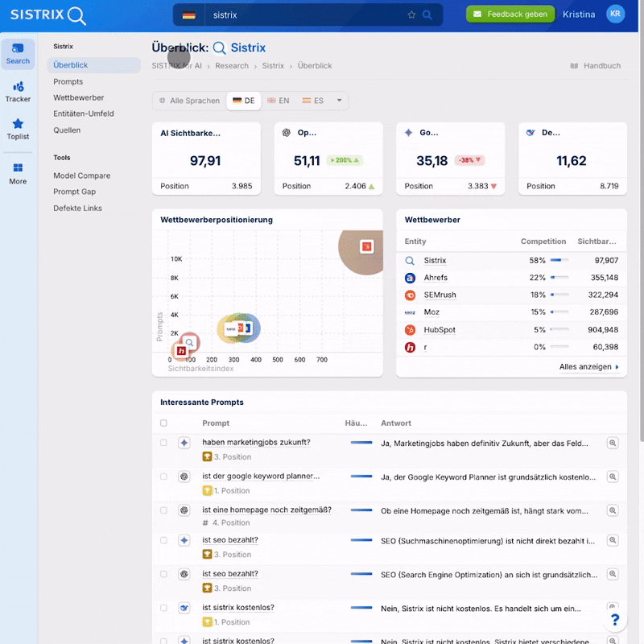Open detail view for marketingjobs prompt answer

coord(613,443)
